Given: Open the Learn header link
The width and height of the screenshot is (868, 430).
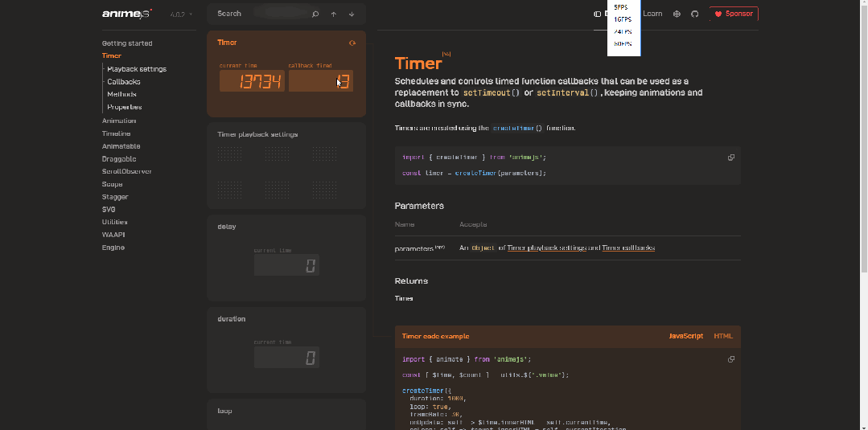Looking at the screenshot, I should [652, 14].
